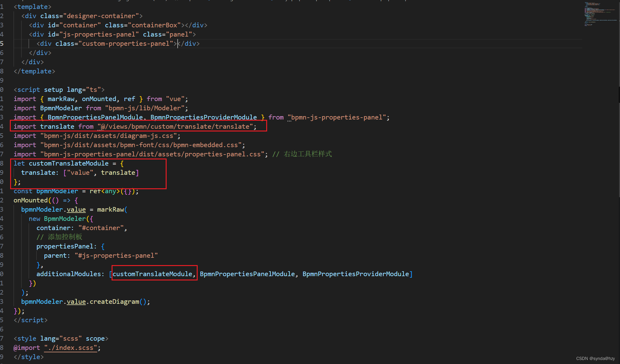Viewport: 620px width, 364px height.
Task: Click the closing </template> tag
Action: 34,71
